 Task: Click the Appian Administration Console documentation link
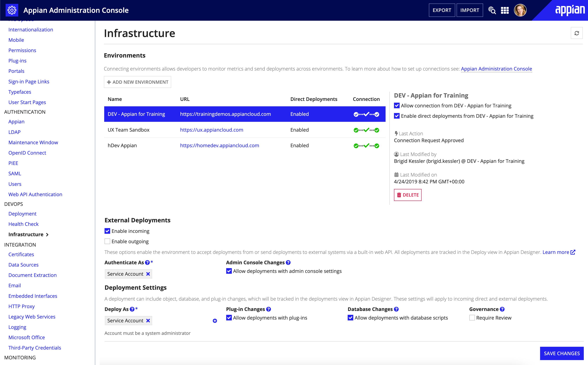496,69
